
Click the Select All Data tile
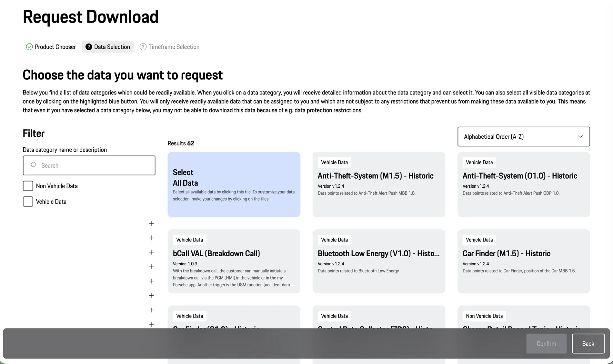(x=234, y=184)
